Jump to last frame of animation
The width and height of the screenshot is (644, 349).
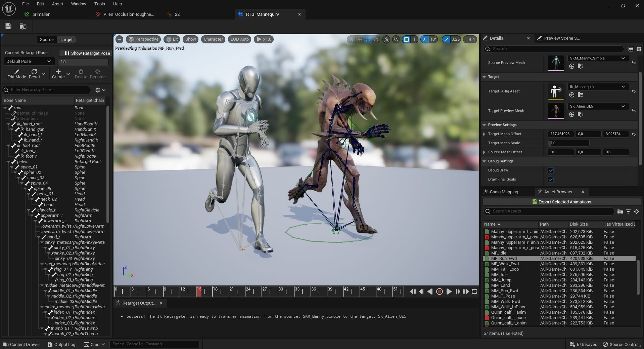[466, 292]
